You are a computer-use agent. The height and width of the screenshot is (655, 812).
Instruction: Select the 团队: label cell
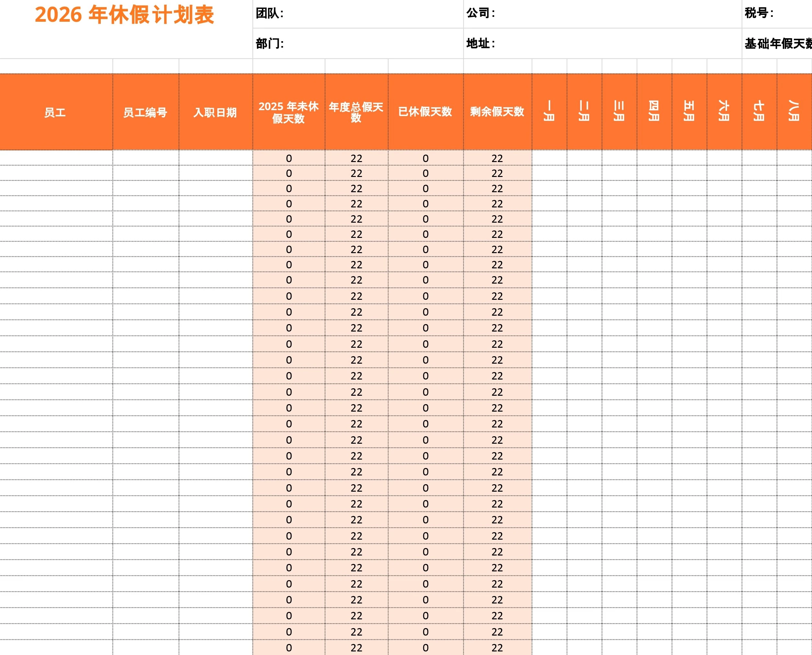[358, 14]
